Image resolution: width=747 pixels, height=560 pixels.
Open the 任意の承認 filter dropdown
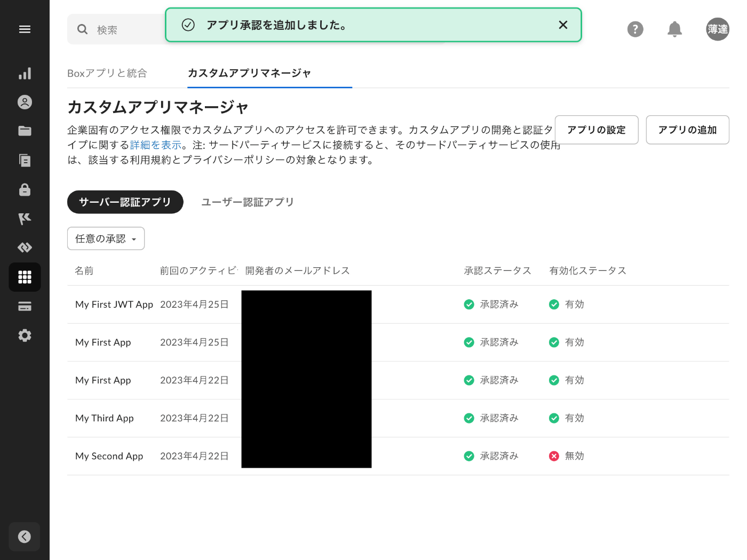[106, 238]
